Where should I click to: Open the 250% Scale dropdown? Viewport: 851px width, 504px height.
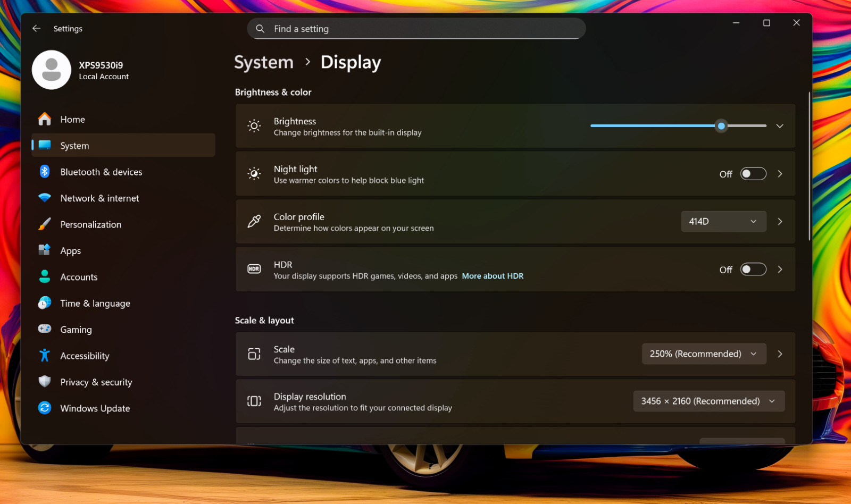coord(704,354)
